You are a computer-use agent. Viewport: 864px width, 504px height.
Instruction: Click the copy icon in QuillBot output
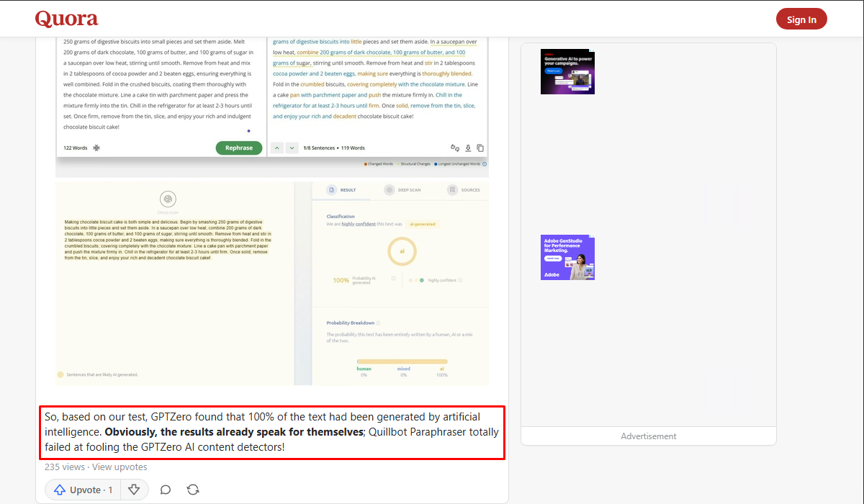pos(480,148)
